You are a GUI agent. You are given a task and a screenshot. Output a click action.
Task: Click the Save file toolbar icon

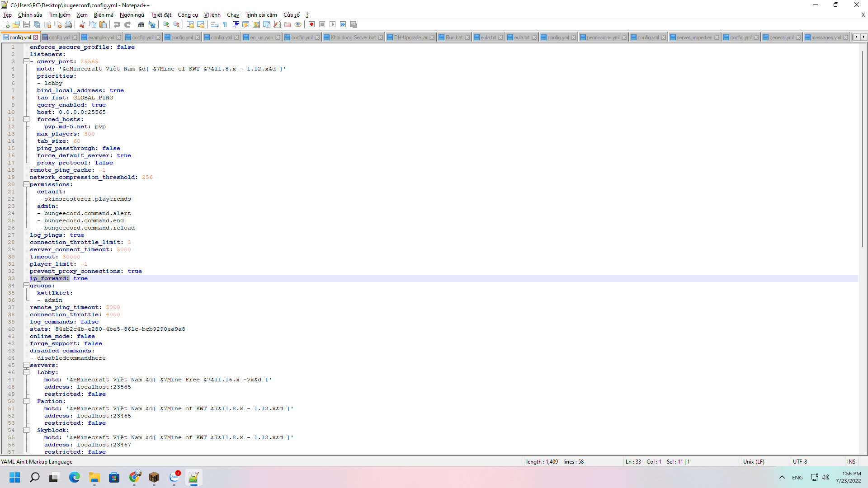tap(27, 24)
